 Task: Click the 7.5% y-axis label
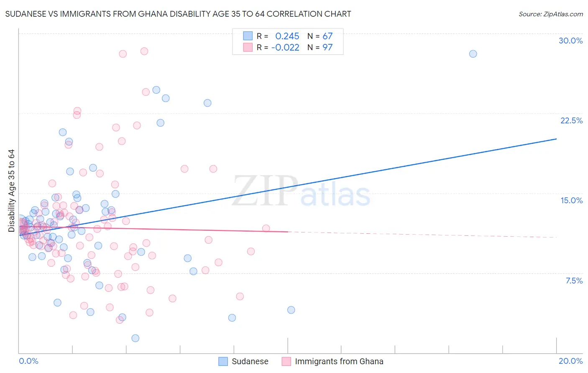coord(574,281)
